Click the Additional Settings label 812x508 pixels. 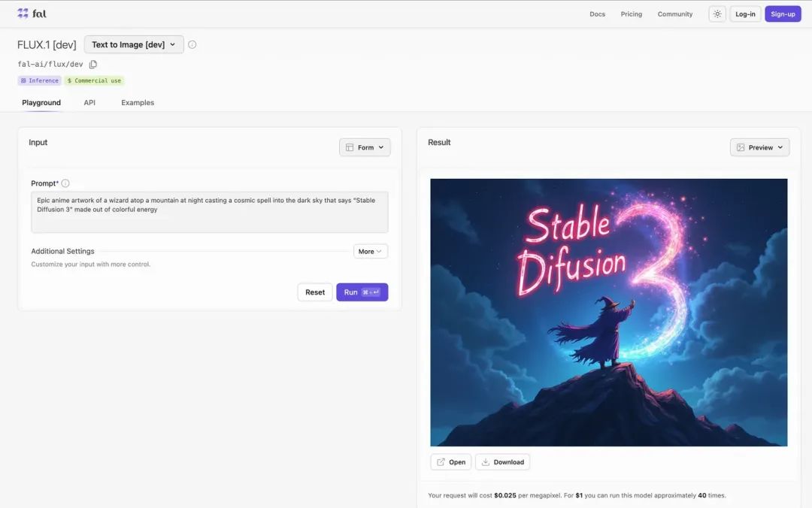coord(62,251)
